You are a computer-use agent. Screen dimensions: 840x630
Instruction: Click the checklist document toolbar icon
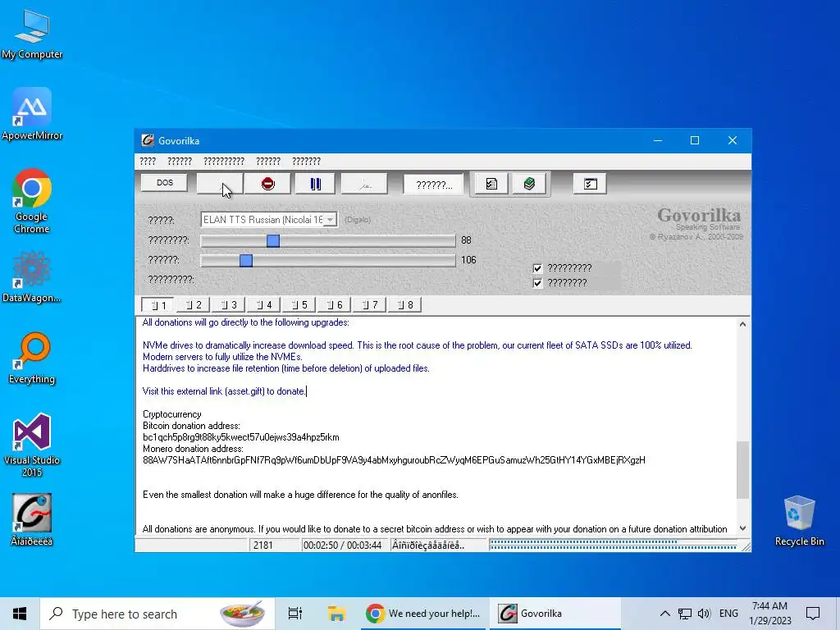491,184
